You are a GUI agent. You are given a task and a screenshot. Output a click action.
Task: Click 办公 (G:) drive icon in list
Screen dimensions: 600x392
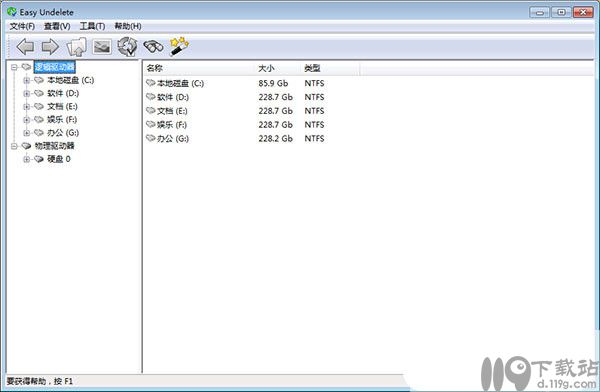tap(150, 138)
